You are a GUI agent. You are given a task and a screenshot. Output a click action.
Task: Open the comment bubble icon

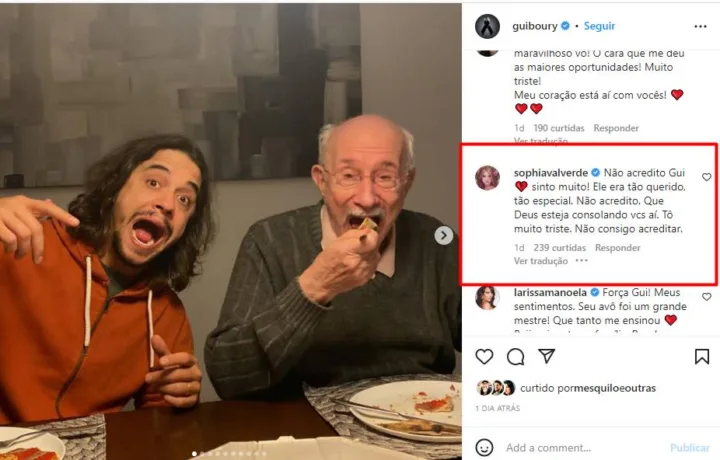coord(515,357)
